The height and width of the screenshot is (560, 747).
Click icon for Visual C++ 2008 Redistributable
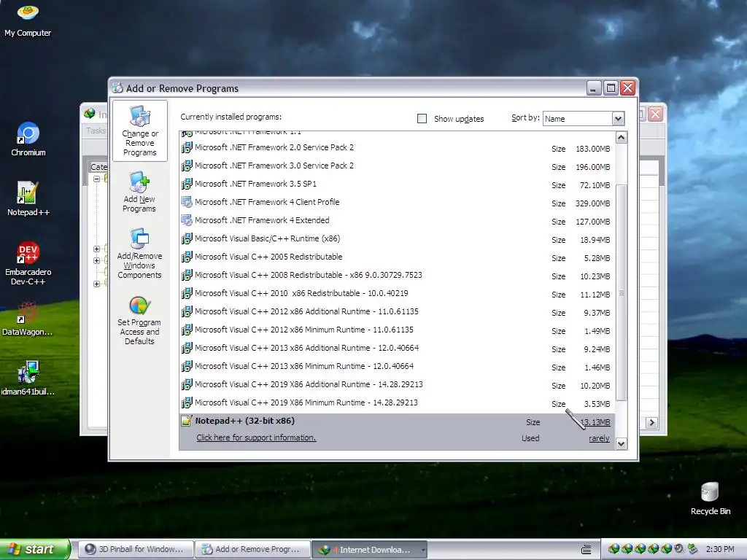pos(187,275)
